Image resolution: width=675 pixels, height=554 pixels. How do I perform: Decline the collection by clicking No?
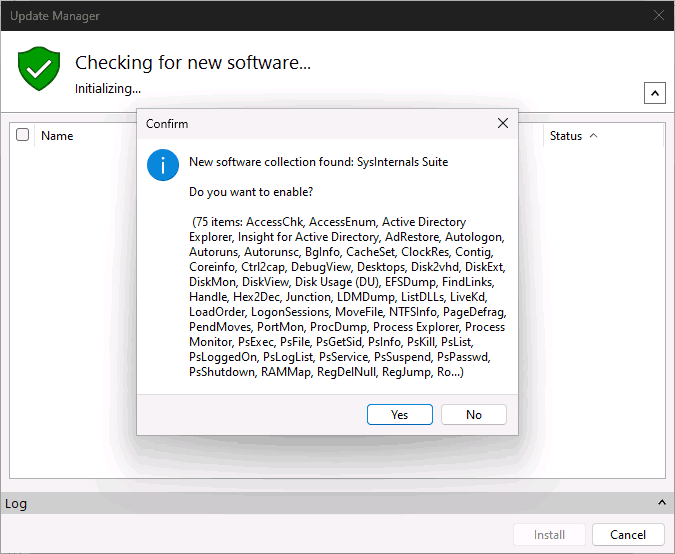[x=474, y=415]
